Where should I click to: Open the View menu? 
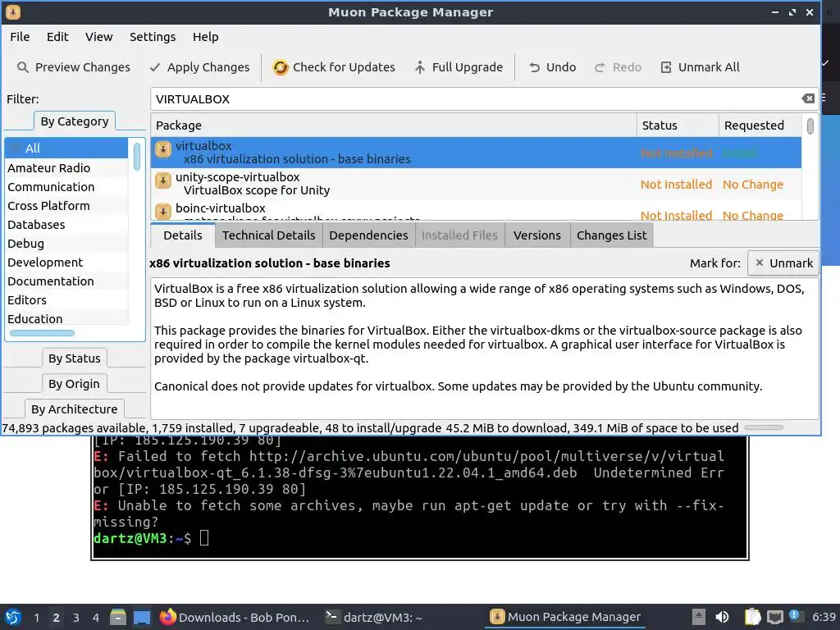coord(99,36)
